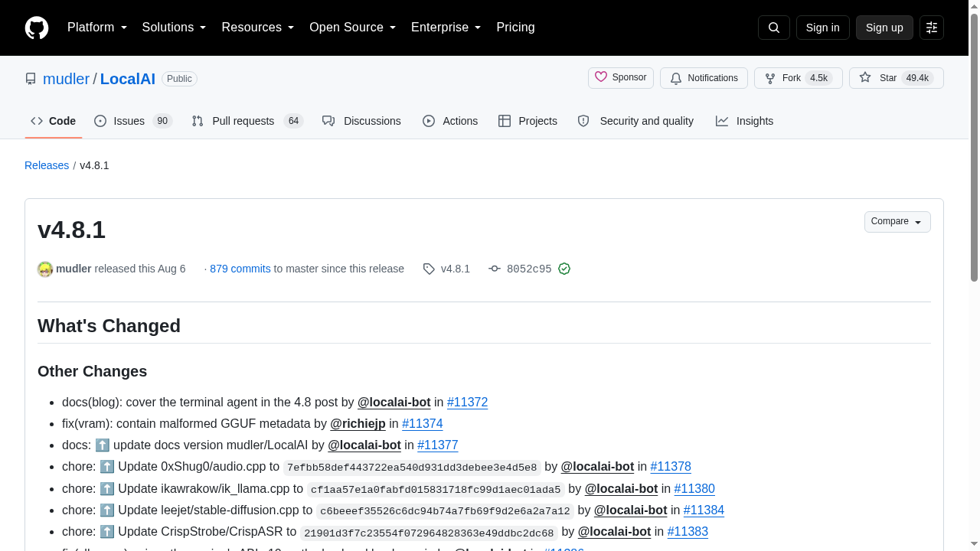Click the Security shield icon
Viewport: 980px width, 551px height.
[x=583, y=121]
